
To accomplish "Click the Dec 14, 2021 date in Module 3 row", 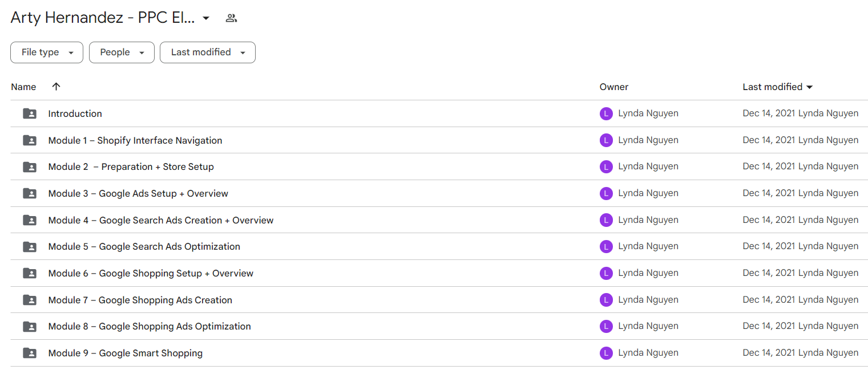I will click(769, 193).
